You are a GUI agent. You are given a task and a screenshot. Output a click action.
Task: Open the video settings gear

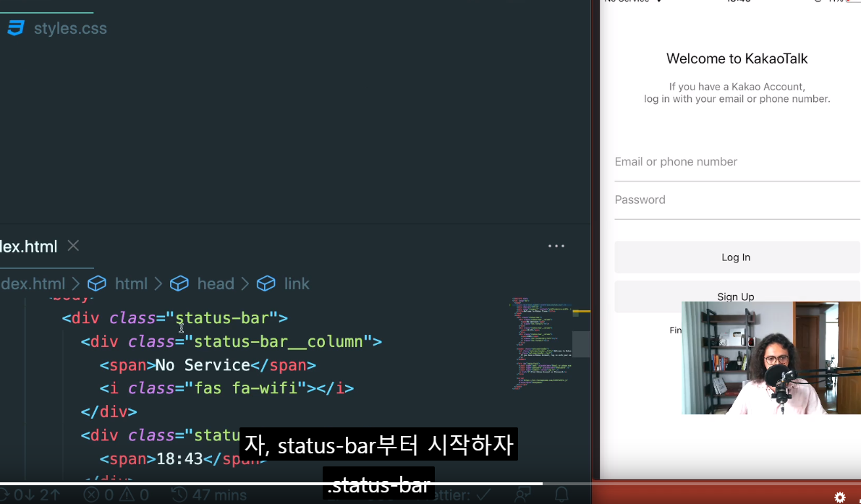840,497
